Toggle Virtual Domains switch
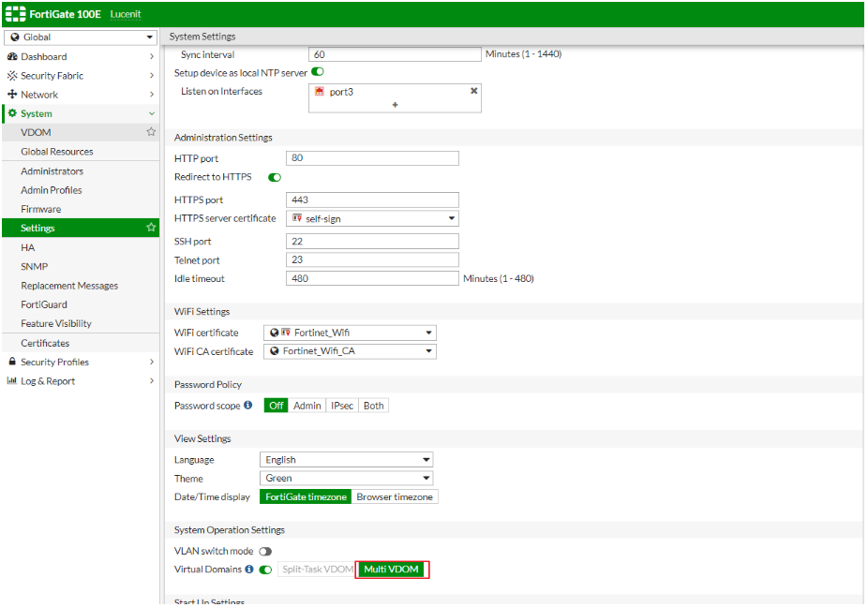This screenshot has width=868, height=607. [265, 570]
